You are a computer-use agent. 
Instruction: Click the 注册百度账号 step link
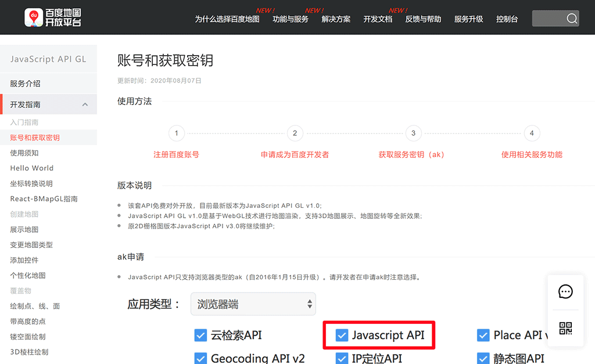[176, 154]
